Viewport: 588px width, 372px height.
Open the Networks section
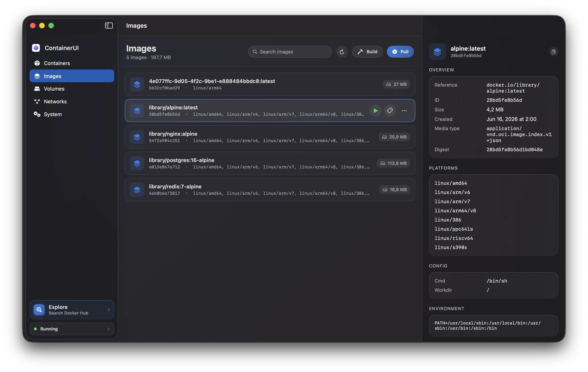point(72,101)
